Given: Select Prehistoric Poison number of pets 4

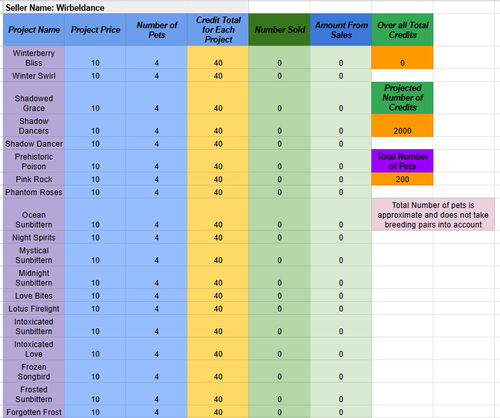Looking at the screenshot, I should click(157, 161).
